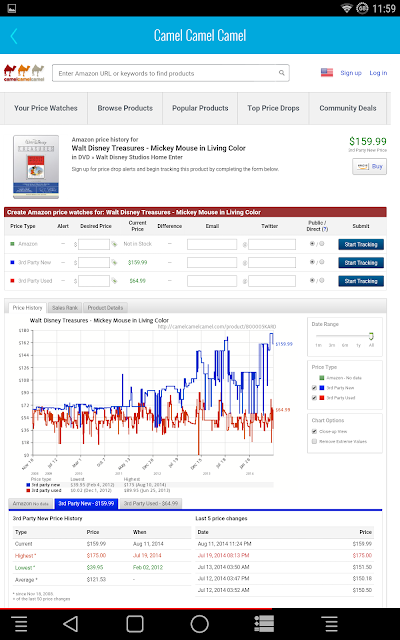Viewport: 400px width, 640px height.
Task: Tap the battery icon in the status bar
Action: point(362,8)
